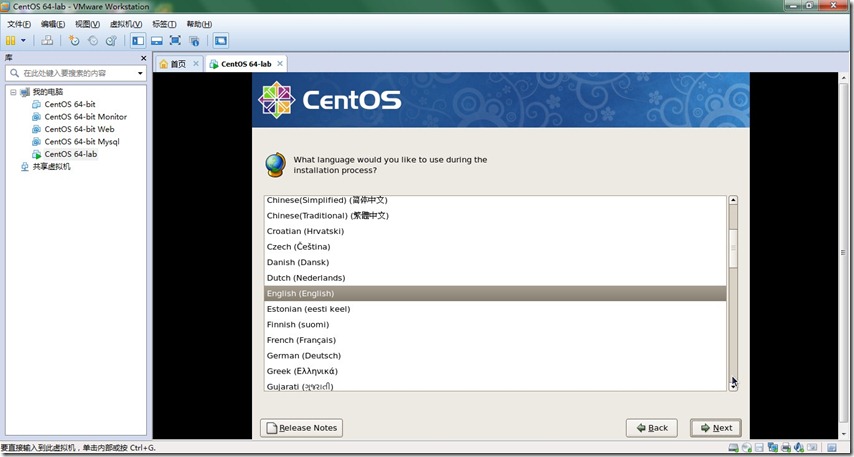Select English (English) language row
The width and height of the screenshot is (854, 457).
pos(495,294)
